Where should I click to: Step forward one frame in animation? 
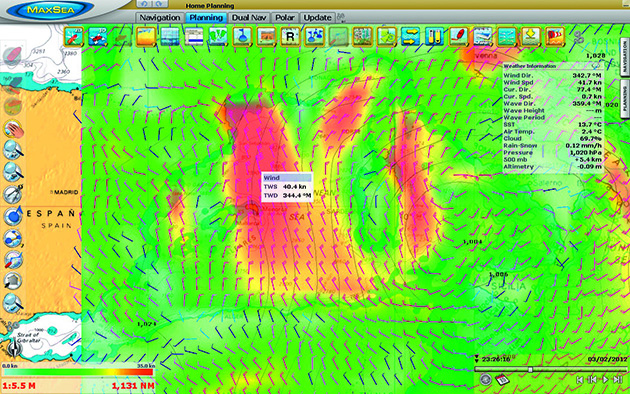click(618, 380)
